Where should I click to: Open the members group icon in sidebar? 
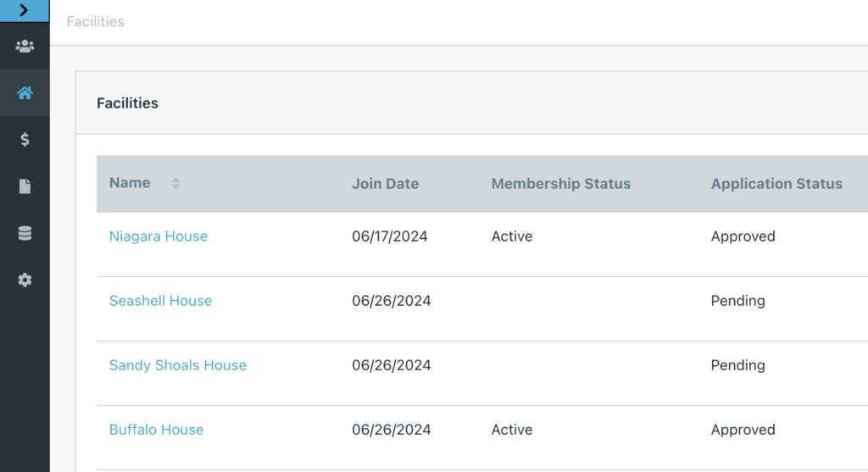[x=25, y=47]
